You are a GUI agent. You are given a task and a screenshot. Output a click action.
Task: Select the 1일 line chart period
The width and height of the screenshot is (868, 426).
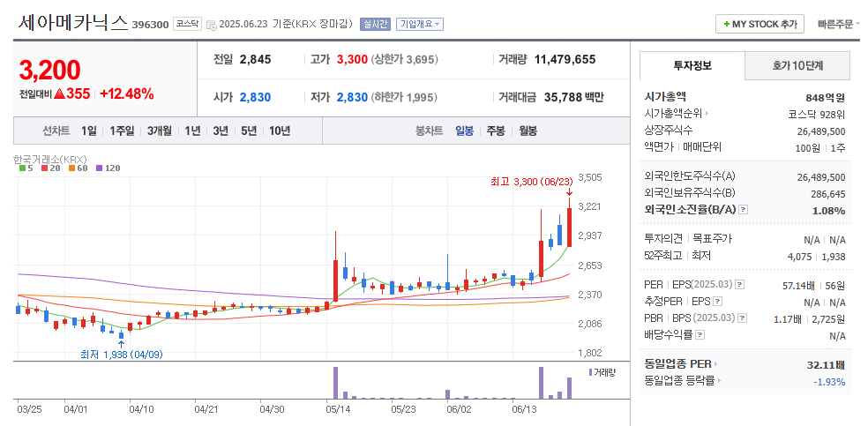tap(88, 131)
